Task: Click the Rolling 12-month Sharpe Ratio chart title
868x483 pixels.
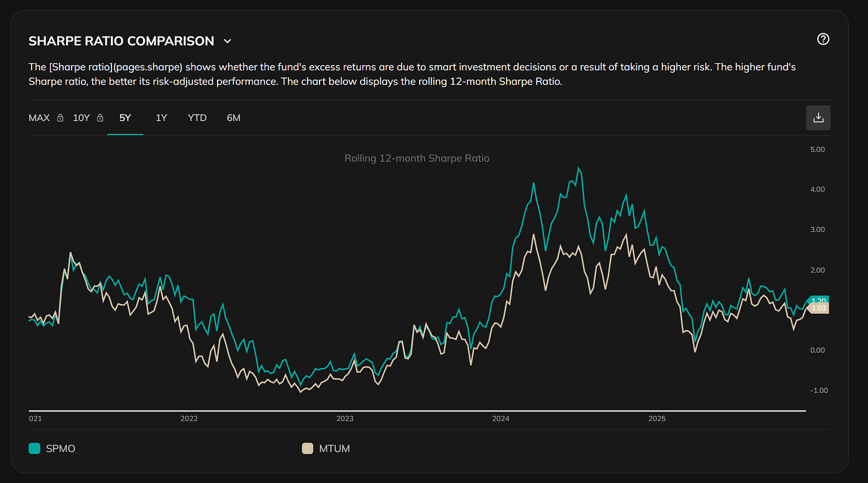Action: tap(417, 158)
